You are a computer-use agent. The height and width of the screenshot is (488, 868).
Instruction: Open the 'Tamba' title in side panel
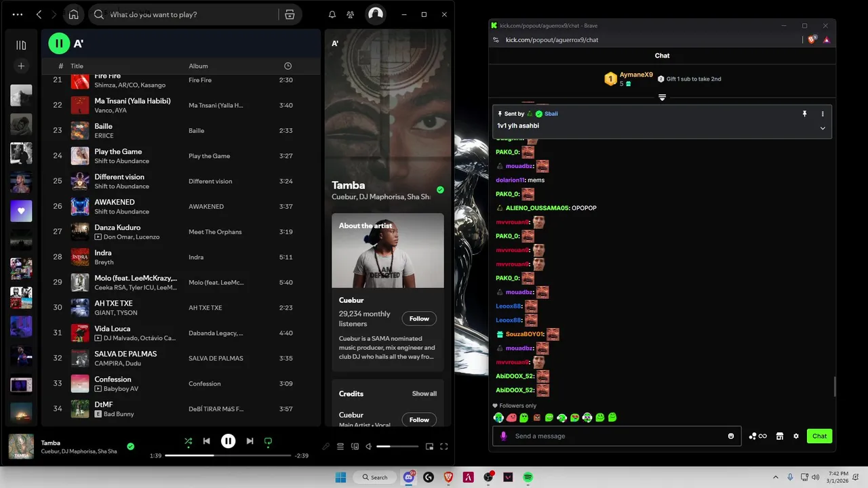(x=349, y=185)
